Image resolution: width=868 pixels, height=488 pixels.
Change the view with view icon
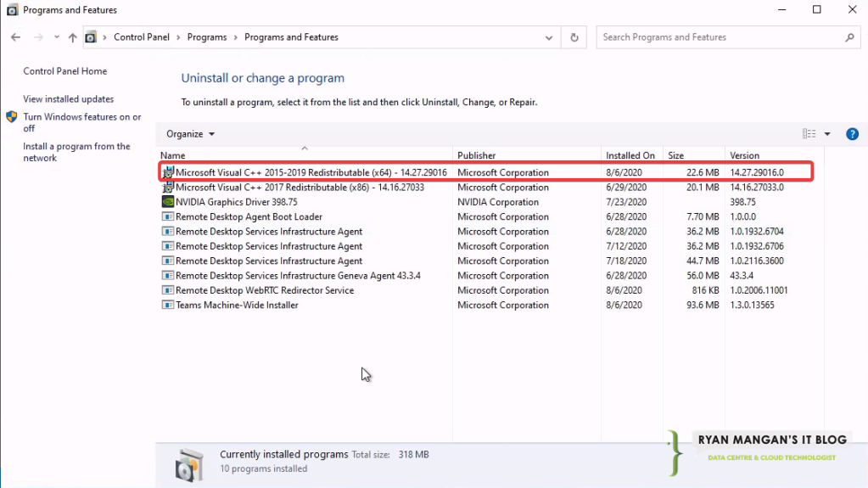[x=809, y=134]
